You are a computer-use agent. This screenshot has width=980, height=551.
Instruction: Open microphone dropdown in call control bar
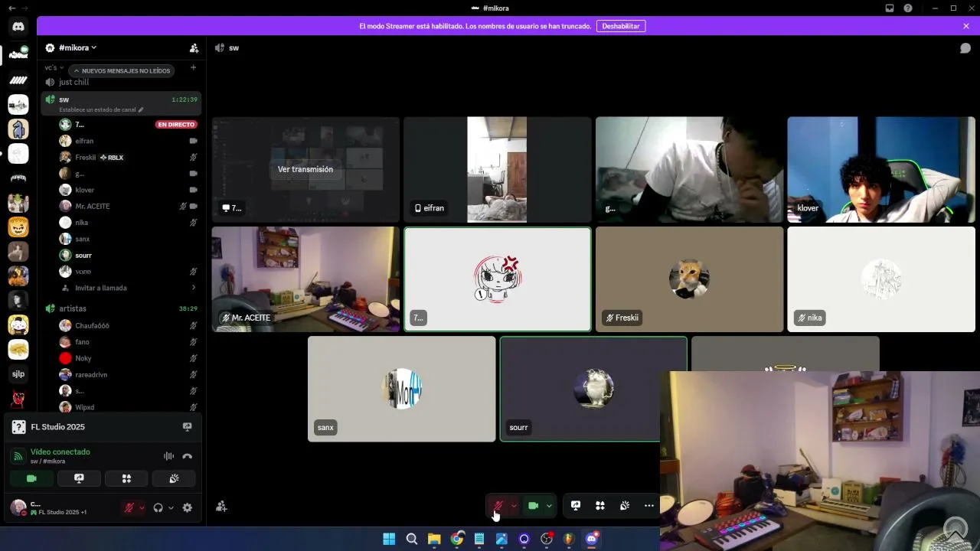pyautogui.click(x=514, y=505)
